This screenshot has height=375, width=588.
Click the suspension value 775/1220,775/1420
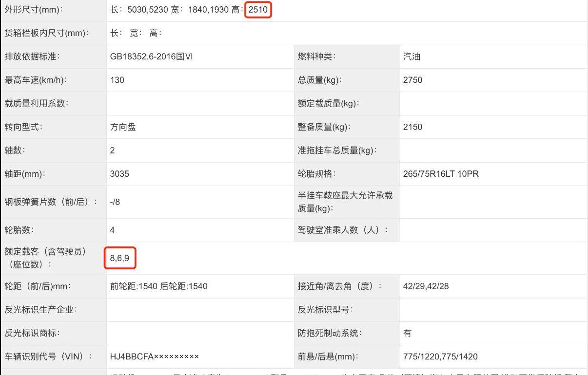point(440,356)
